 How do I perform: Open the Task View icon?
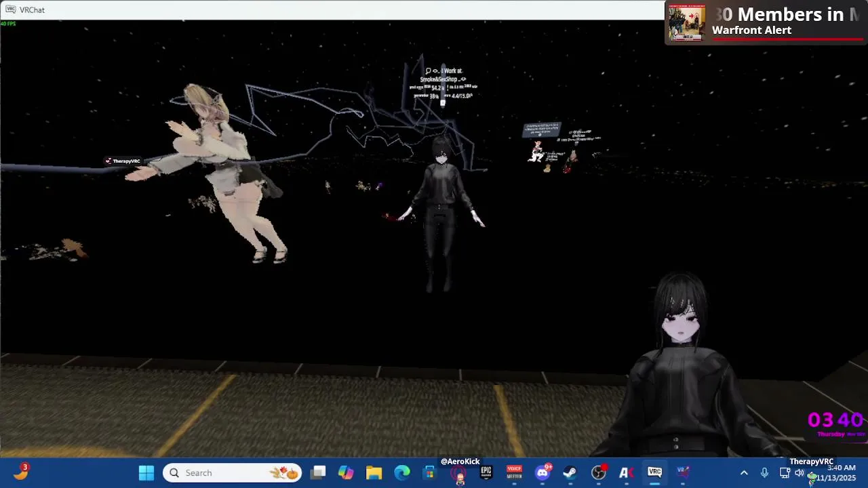pyautogui.click(x=318, y=472)
